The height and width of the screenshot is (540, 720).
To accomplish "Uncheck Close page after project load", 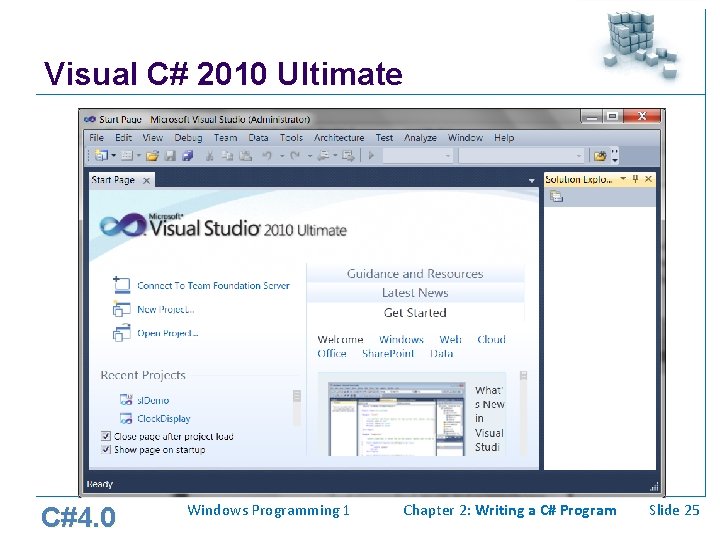I will [106, 436].
